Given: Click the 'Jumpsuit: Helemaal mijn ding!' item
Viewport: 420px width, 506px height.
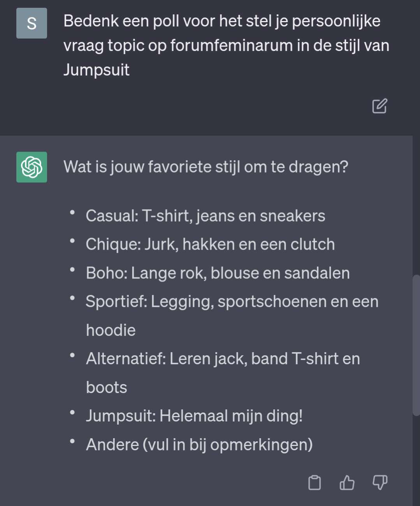Looking at the screenshot, I should 194,416.
